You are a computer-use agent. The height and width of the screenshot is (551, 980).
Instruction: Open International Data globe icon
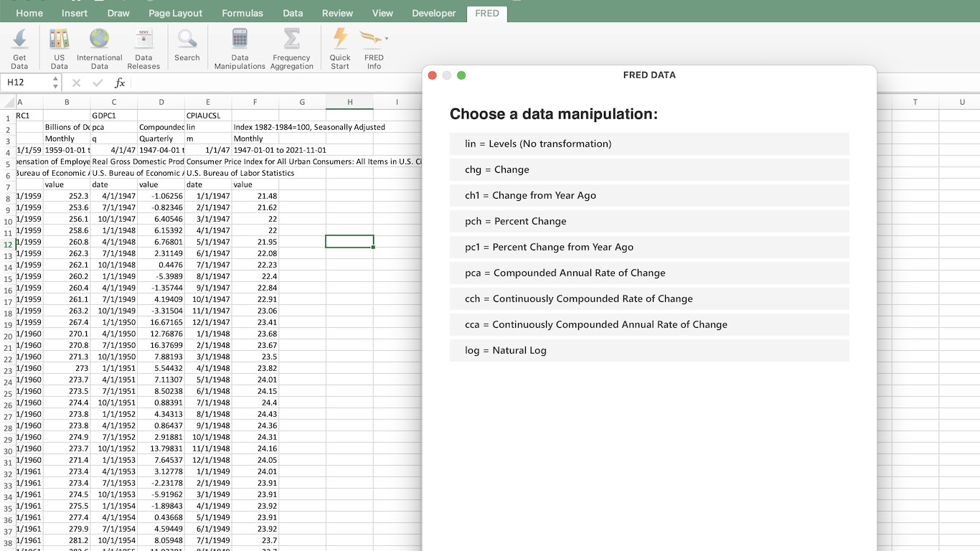(99, 39)
